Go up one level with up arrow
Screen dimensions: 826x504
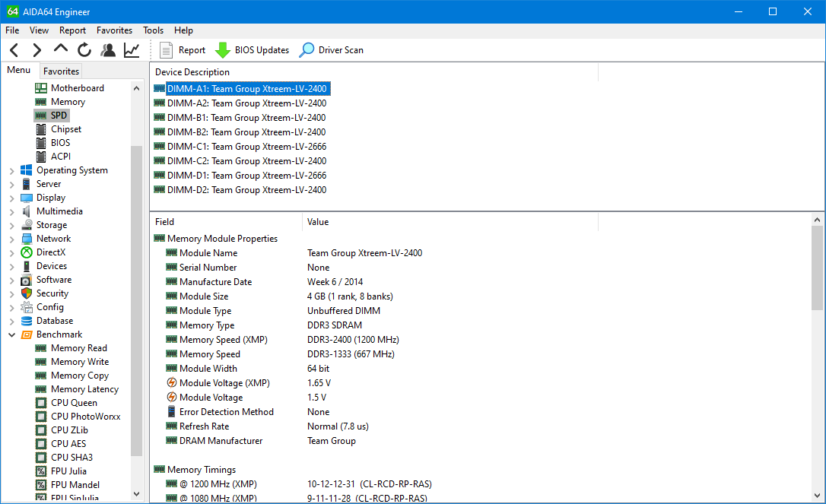61,49
